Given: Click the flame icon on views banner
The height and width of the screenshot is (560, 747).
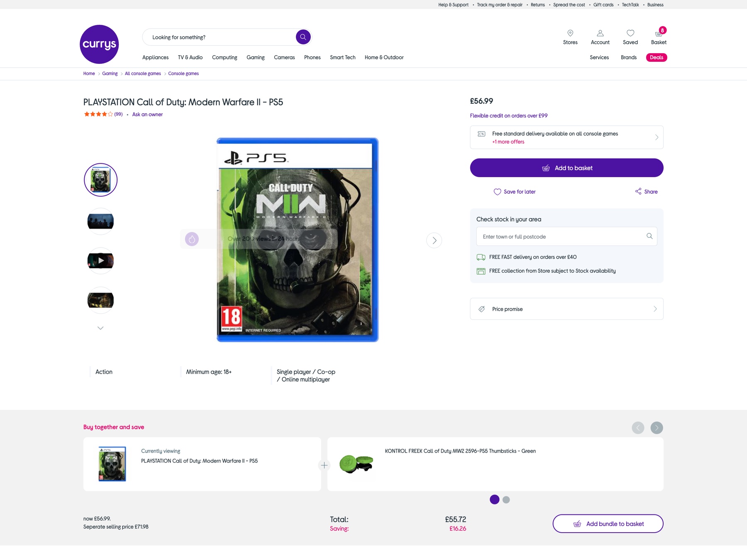Looking at the screenshot, I should coord(192,239).
